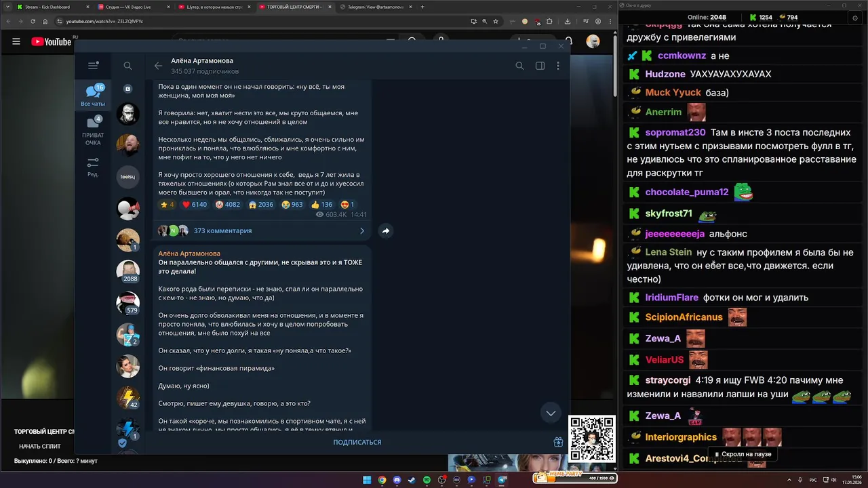
Task: Click the Online: 2048 viewer counter
Action: (x=707, y=17)
